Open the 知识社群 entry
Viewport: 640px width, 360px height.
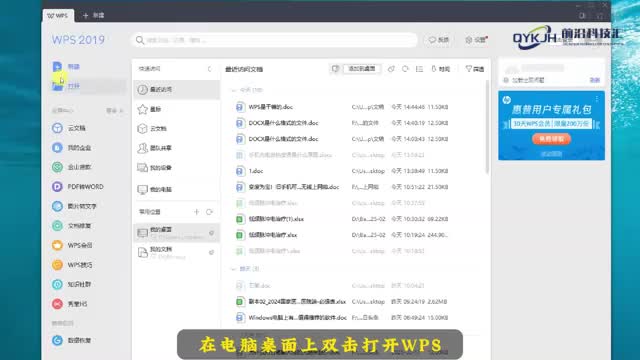[71, 284]
